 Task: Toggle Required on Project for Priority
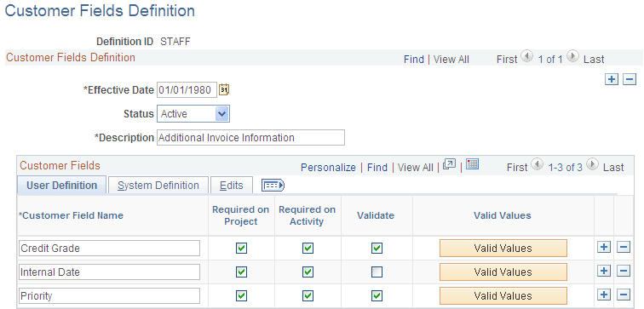coord(242,295)
